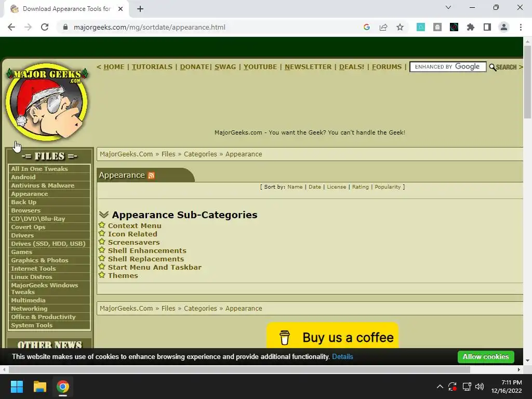
Task: Click the share page icon
Action: [x=383, y=27]
